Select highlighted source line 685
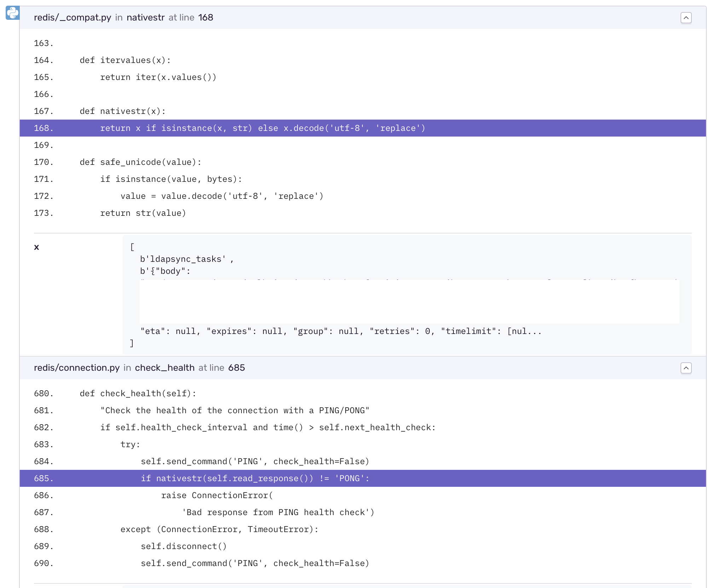The height and width of the screenshot is (588, 718). click(x=255, y=478)
